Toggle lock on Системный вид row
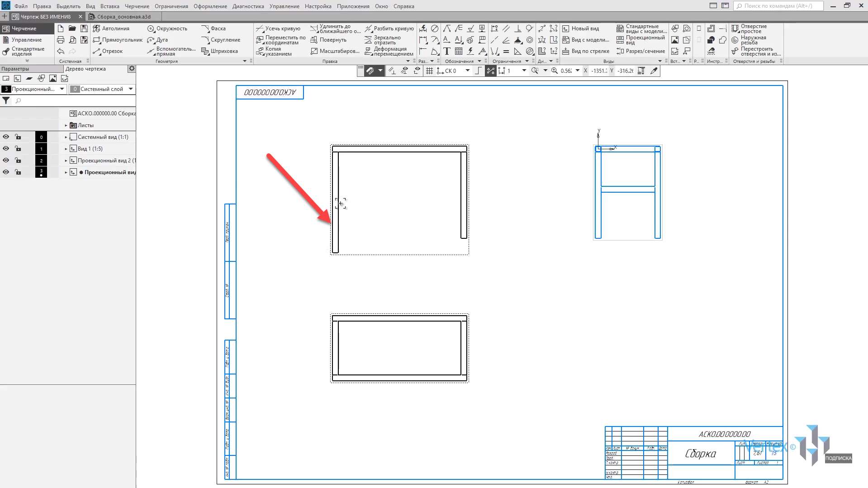Image resolution: width=868 pixels, height=488 pixels. 18,137
